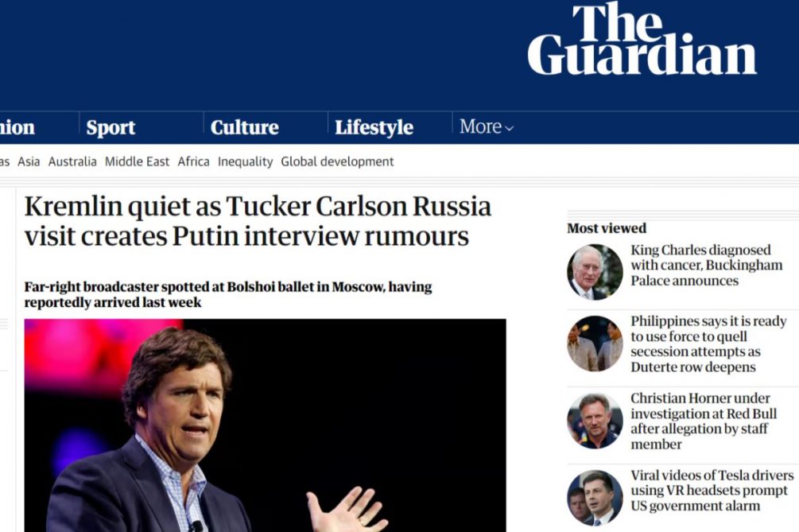Open Tesla VR headsets story link
799x532 pixels.
712,490
